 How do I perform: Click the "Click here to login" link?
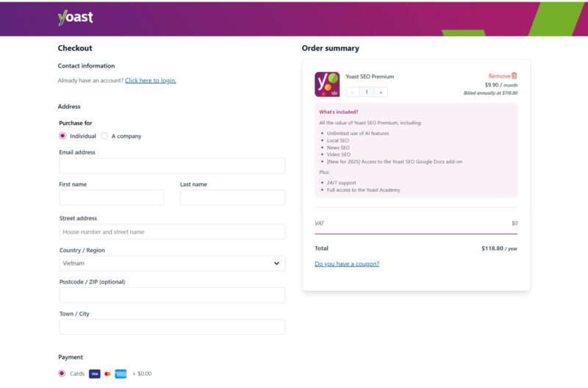click(150, 80)
